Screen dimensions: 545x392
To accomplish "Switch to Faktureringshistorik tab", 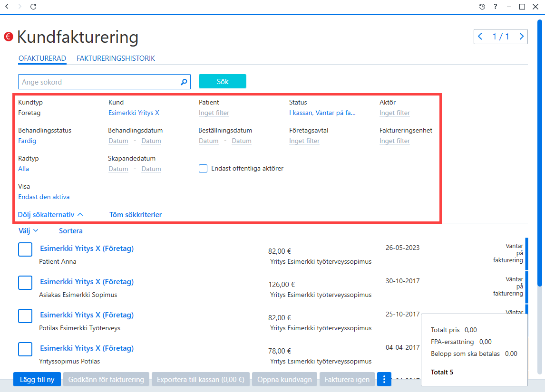I will pyautogui.click(x=116, y=58).
